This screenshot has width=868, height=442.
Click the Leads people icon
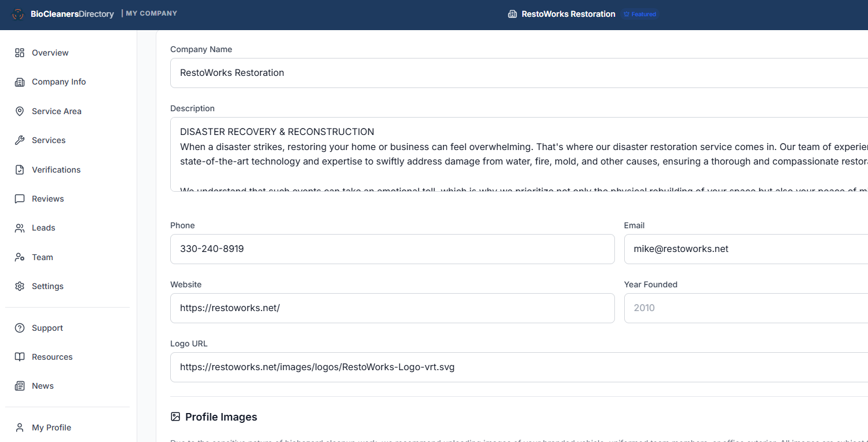(x=20, y=228)
